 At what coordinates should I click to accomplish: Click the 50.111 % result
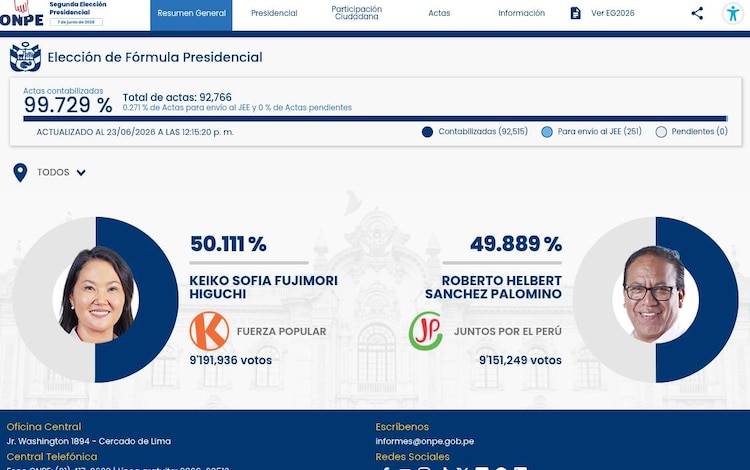(x=228, y=244)
